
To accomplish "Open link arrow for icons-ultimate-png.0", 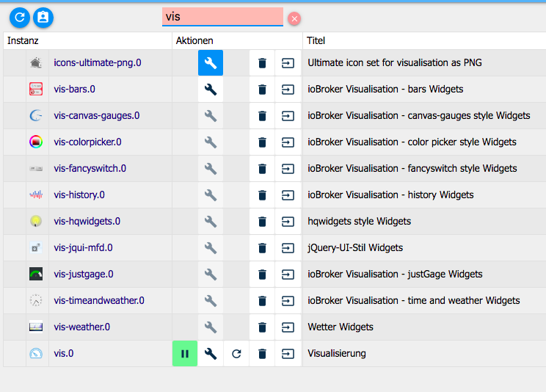I will coord(288,63).
